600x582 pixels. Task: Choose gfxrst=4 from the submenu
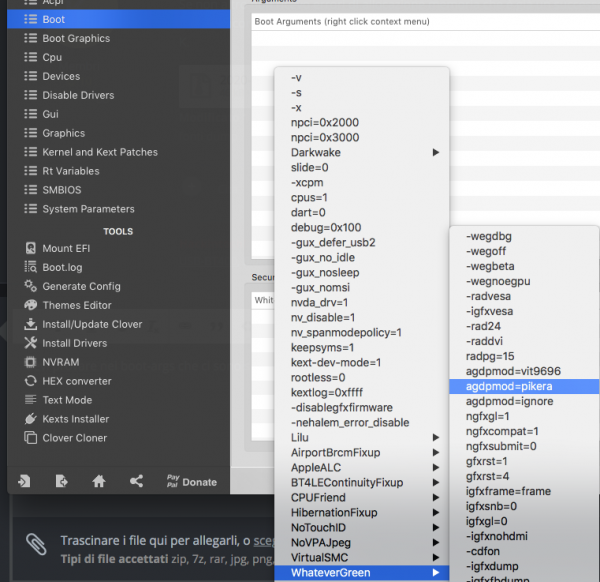click(524, 476)
